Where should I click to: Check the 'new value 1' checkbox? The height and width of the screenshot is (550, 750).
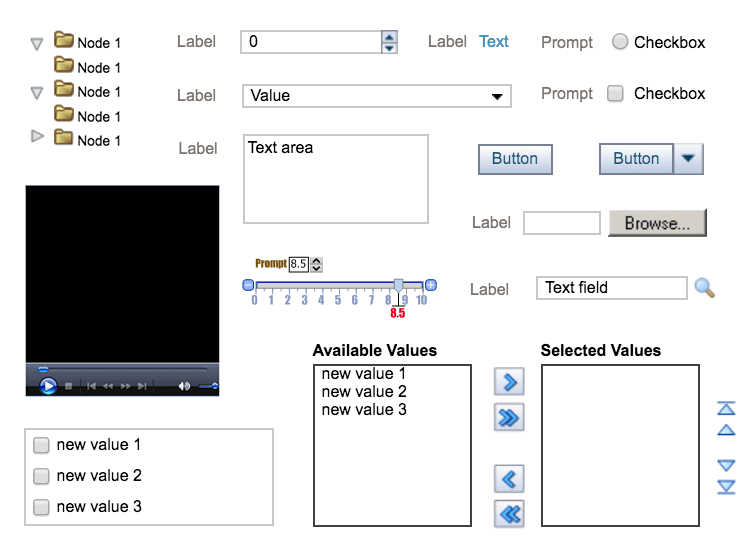tap(41, 445)
